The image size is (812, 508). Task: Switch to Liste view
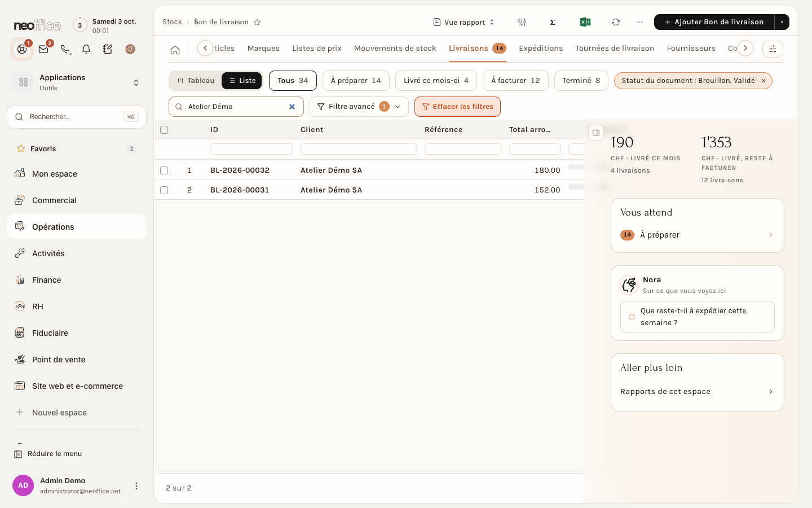tap(242, 81)
